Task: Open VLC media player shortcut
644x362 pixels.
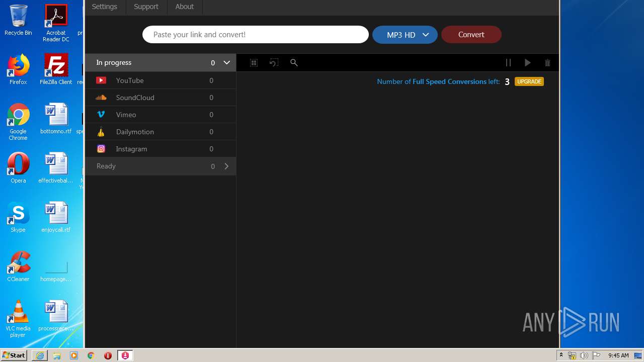Action: [18, 319]
